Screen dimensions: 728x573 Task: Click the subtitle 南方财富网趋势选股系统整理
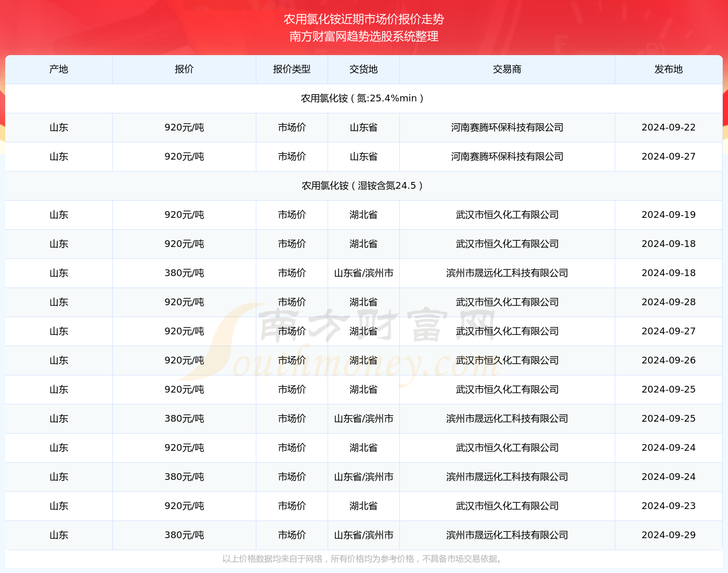coord(364,36)
